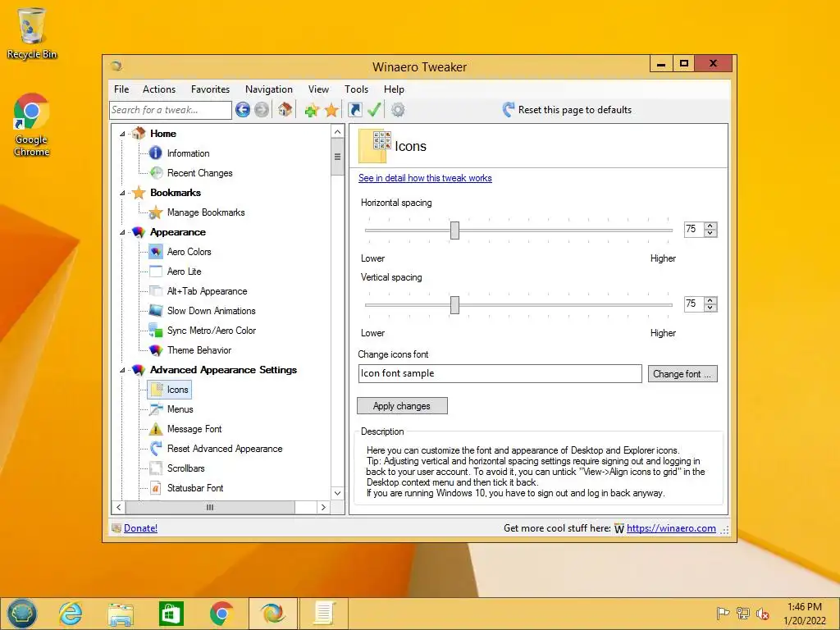Image resolution: width=840 pixels, height=630 pixels.
Task: Click Reset this page to defaults
Action: [568, 110]
